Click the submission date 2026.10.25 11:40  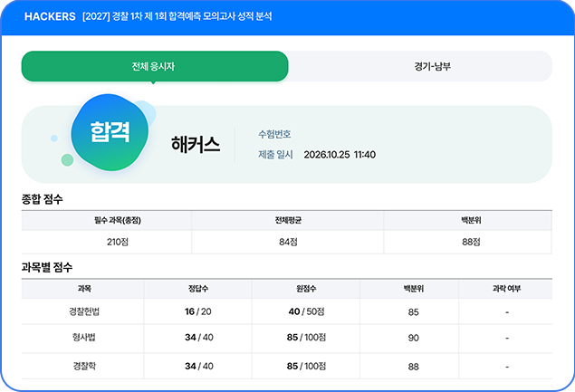340,155
